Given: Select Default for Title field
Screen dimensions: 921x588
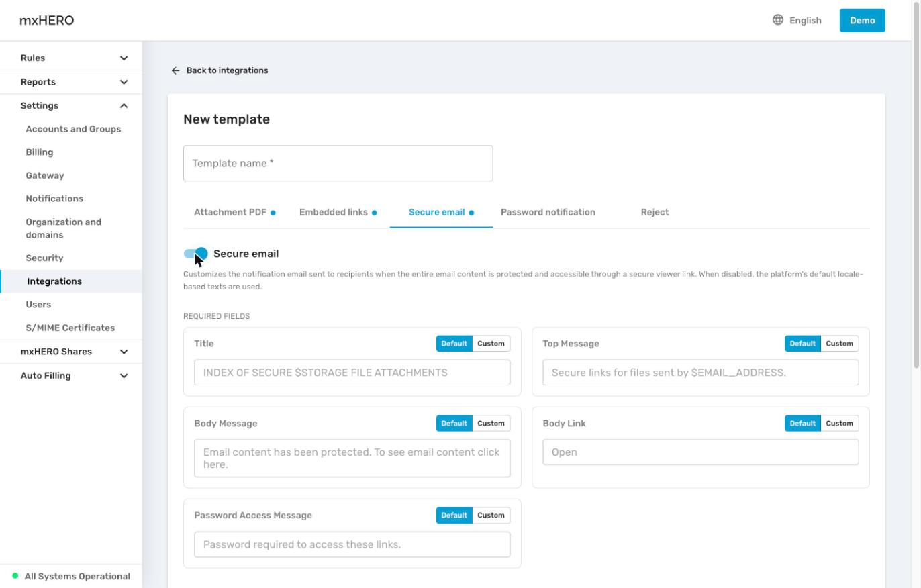Looking at the screenshot, I should tap(454, 344).
